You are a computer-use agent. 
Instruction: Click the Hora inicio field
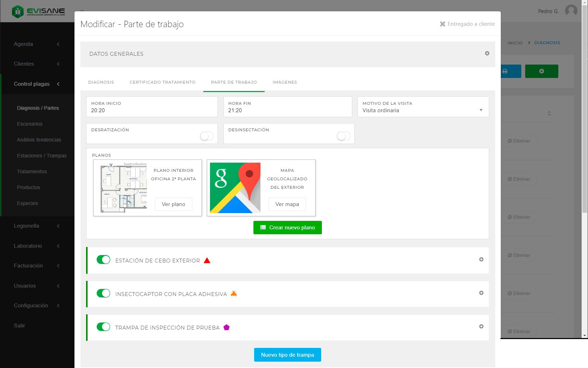[x=152, y=107]
